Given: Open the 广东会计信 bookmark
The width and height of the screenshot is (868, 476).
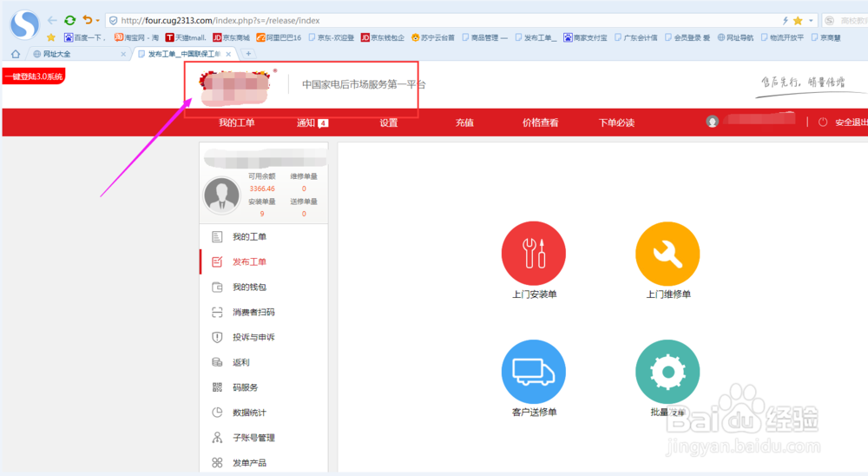Looking at the screenshot, I should click(x=636, y=37).
